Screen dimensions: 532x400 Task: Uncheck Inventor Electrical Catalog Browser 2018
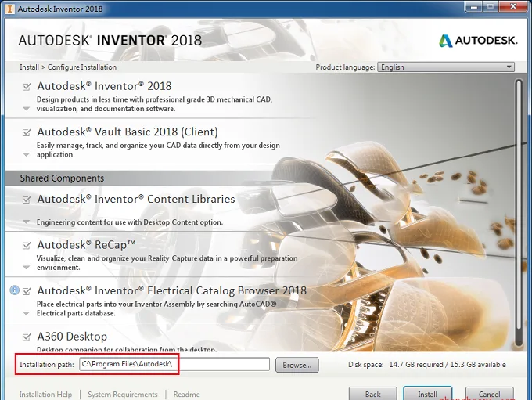click(27, 291)
